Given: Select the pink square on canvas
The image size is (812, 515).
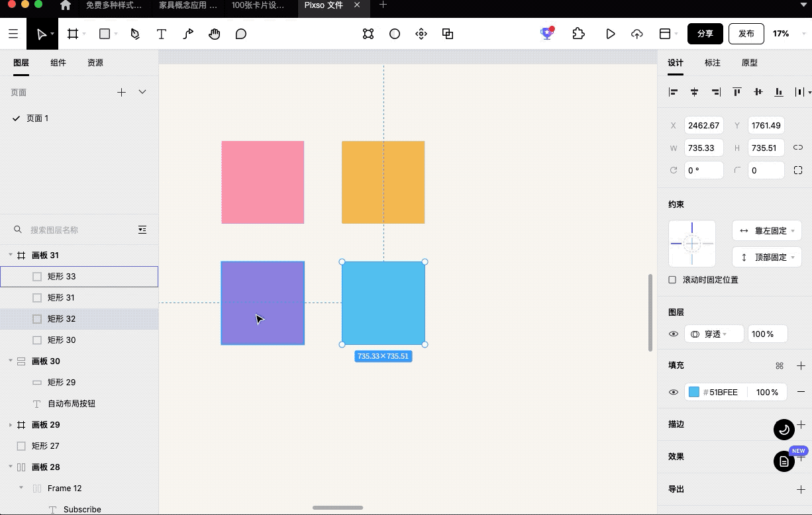Looking at the screenshot, I should (263, 182).
